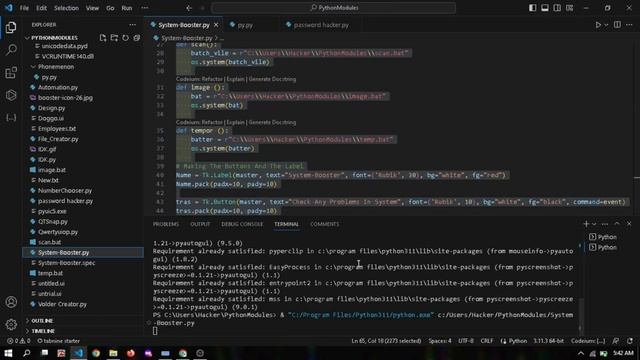Screen dimensions: 640x360
Task: Open the Go menu
Action: (x=110, y=8)
